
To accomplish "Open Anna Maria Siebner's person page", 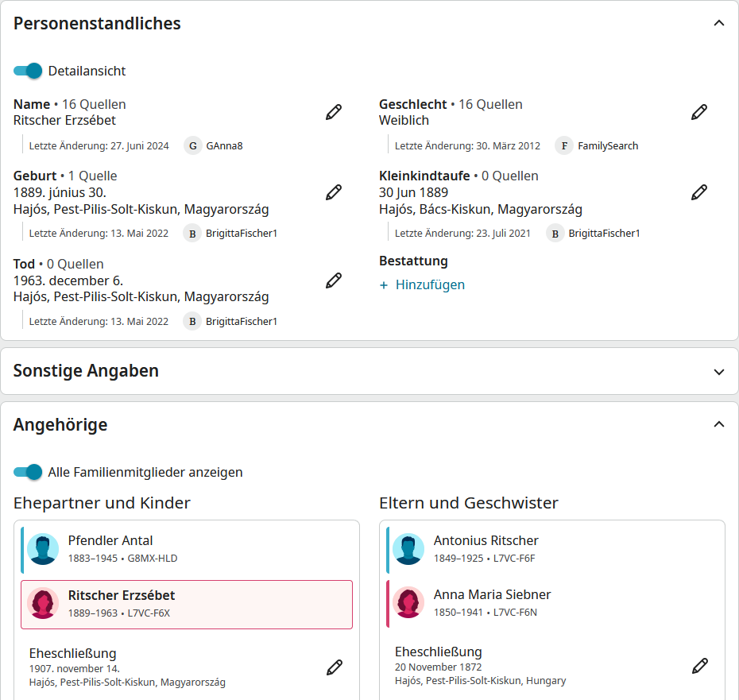I will [492, 595].
